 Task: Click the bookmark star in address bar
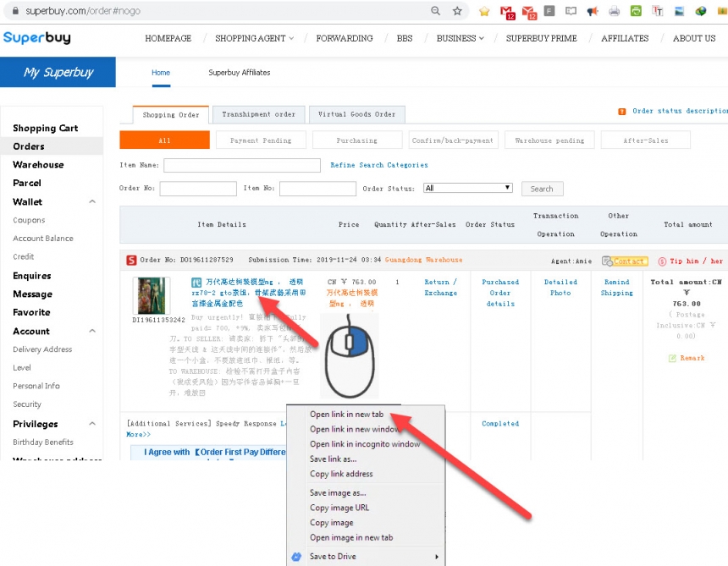click(x=457, y=11)
